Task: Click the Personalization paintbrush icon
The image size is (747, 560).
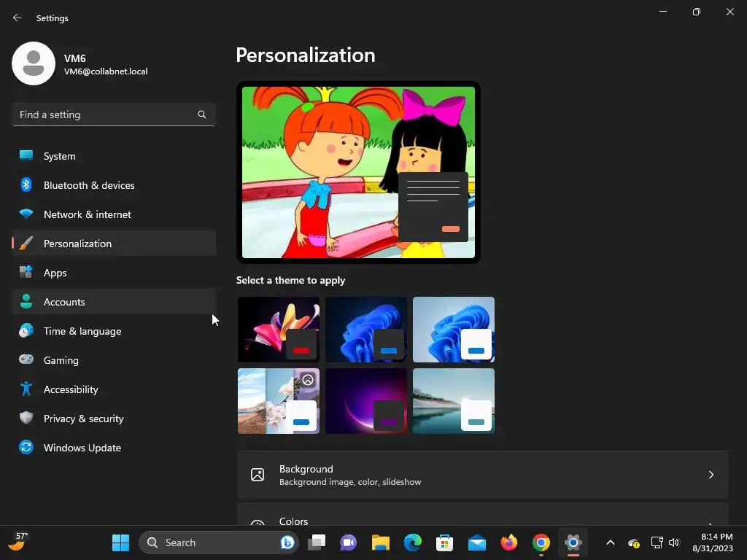Action: (x=26, y=244)
